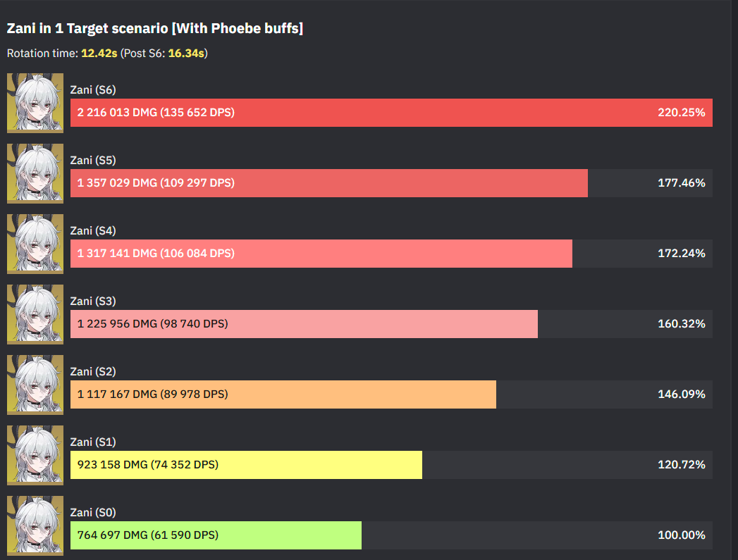Click Zani portrait beside the S4 row

tap(35, 244)
